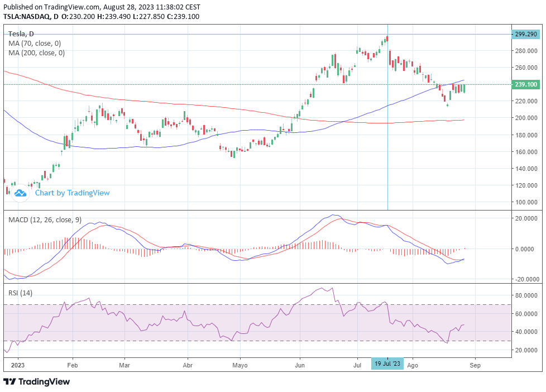Click the 200.000 price axis label

(x=526, y=118)
